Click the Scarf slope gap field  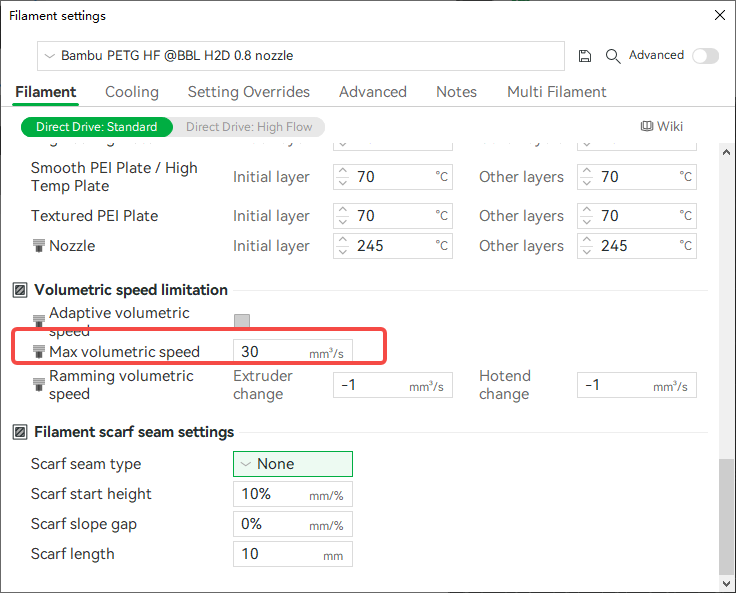(293, 524)
